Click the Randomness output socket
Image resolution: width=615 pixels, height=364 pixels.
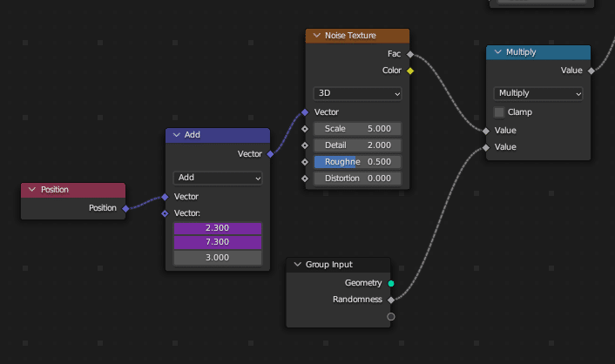click(x=391, y=300)
